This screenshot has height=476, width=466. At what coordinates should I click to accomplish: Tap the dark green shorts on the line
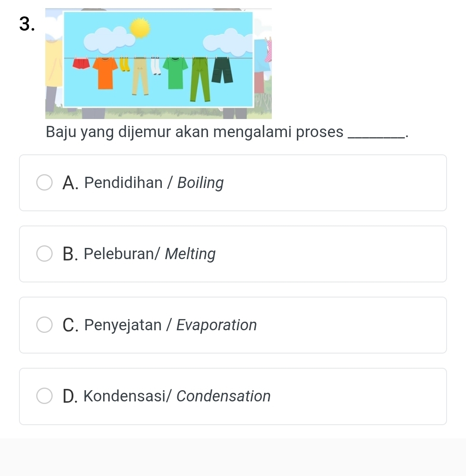[221, 69]
